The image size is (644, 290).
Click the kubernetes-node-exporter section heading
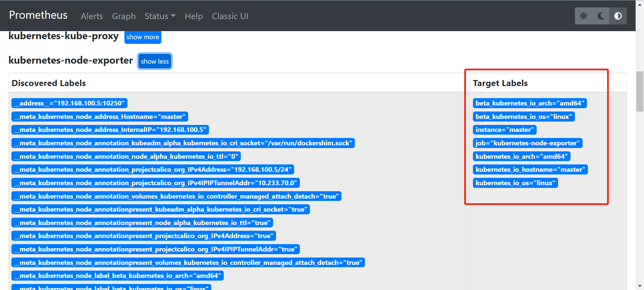[71, 60]
